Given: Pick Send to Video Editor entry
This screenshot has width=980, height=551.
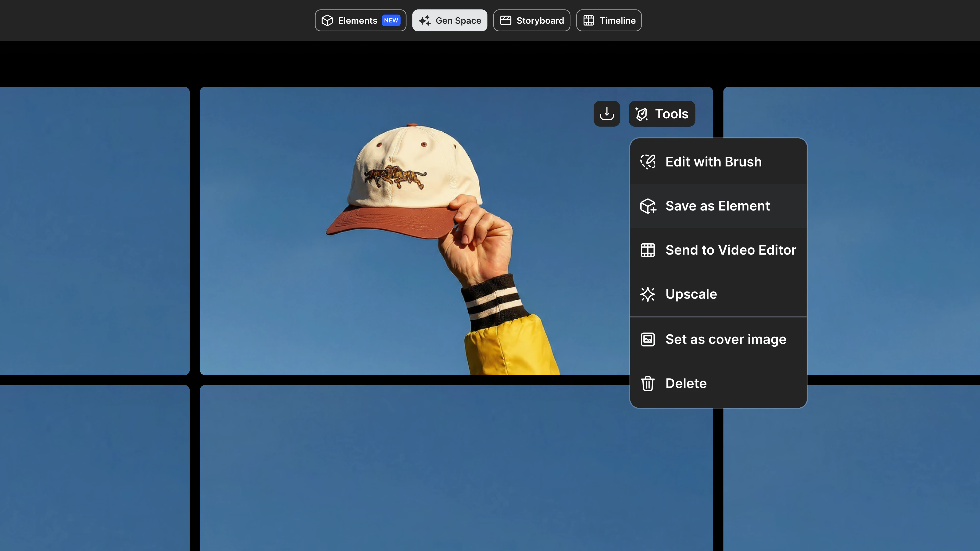Looking at the screenshot, I should point(730,250).
